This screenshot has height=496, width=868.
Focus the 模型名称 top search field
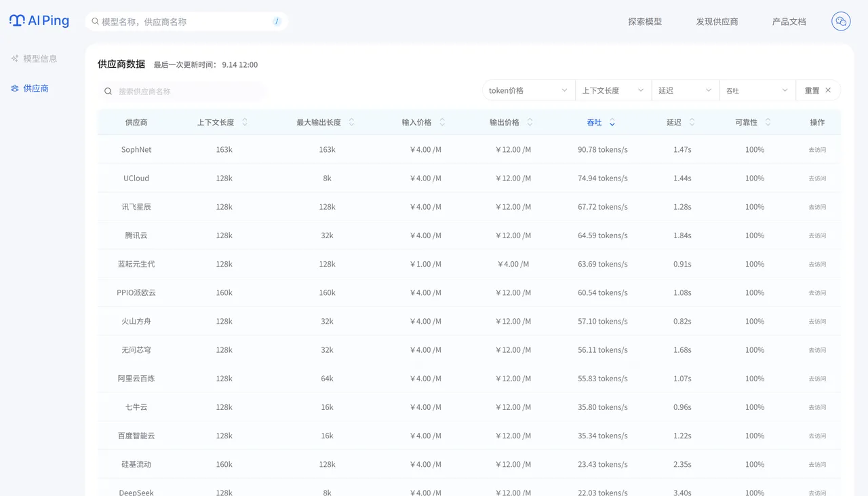[186, 22]
